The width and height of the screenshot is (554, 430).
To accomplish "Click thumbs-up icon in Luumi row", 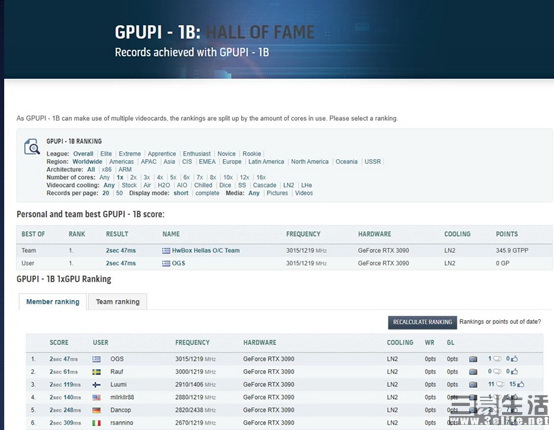I will pyautogui.click(x=520, y=384).
